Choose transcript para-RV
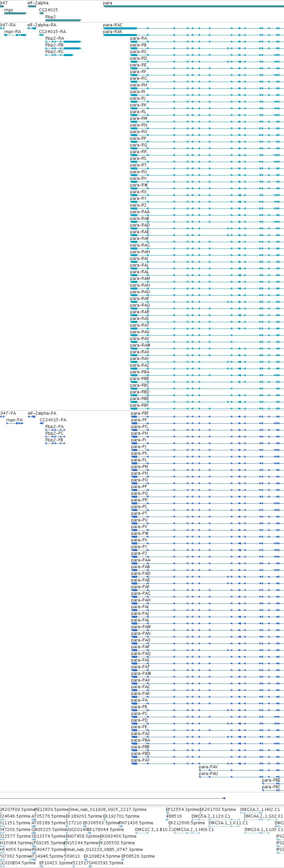Viewport: 284px width, 868px height. click(138, 178)
